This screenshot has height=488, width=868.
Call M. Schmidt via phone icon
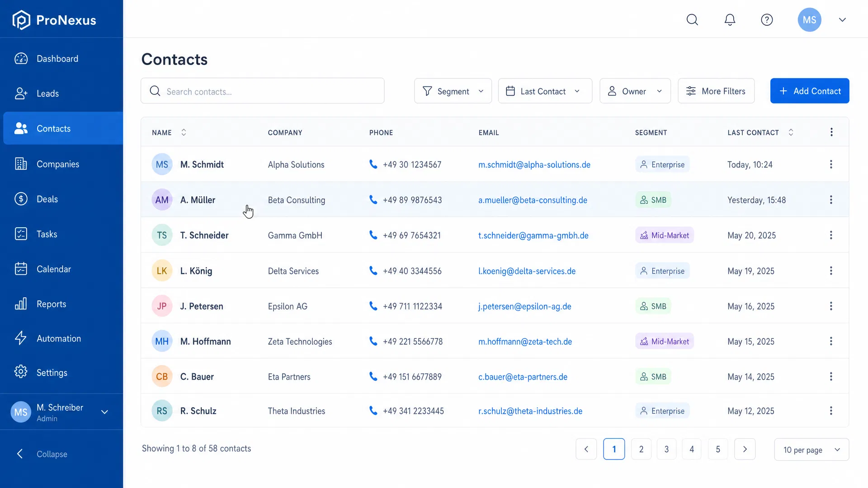click(373, 164)
